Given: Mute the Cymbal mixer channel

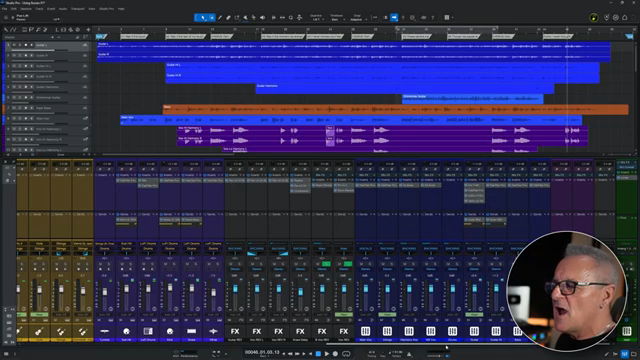Looking at the screenshot, I should click(100, 264).
